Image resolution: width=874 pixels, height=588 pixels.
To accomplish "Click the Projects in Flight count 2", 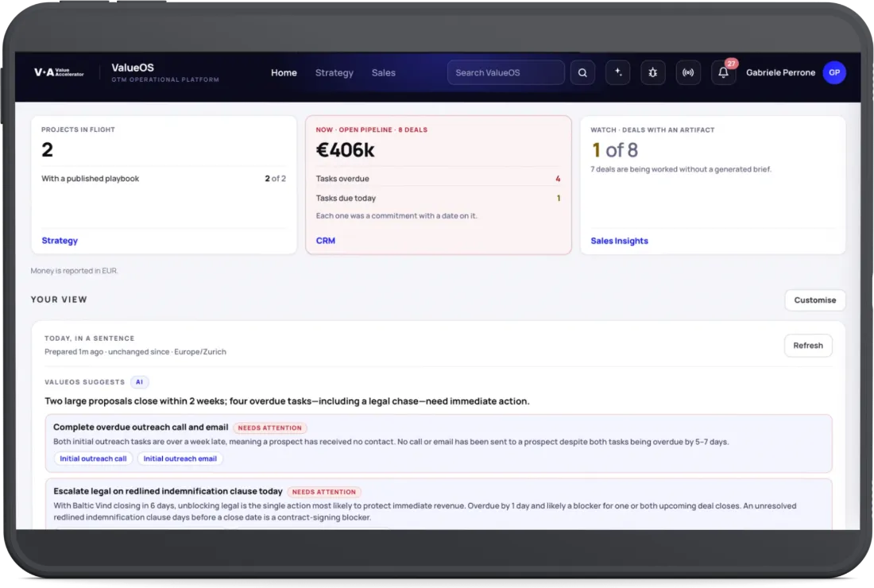I will click(x=48, y=149).
